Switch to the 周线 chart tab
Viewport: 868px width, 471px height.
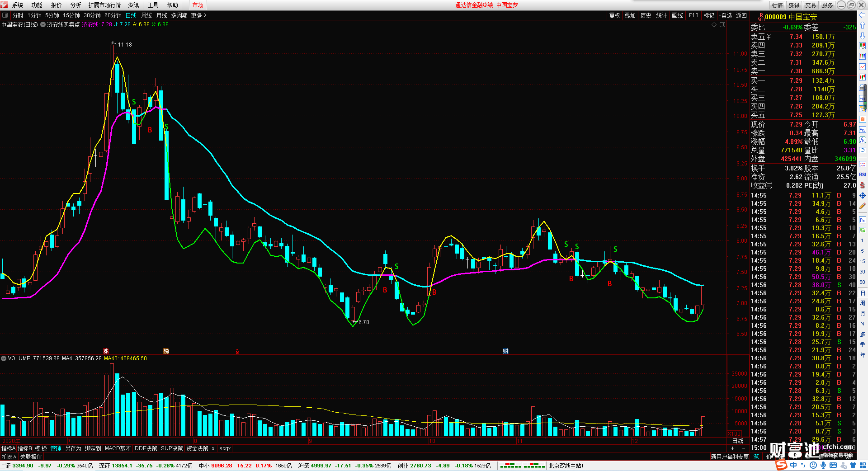pos(146,15)
